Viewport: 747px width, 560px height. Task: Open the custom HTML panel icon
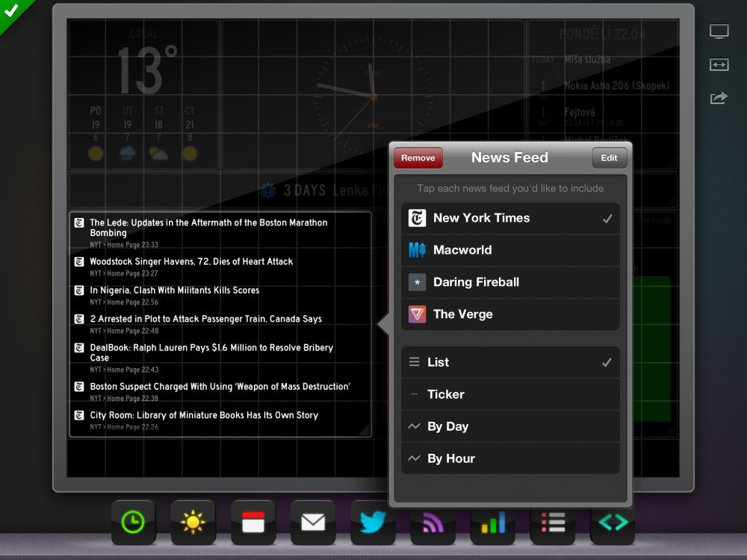point(613,523)
